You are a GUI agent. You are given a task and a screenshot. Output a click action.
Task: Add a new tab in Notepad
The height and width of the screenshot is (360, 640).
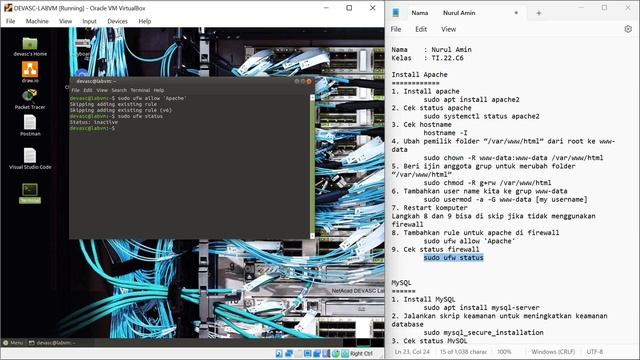(538, 13)
